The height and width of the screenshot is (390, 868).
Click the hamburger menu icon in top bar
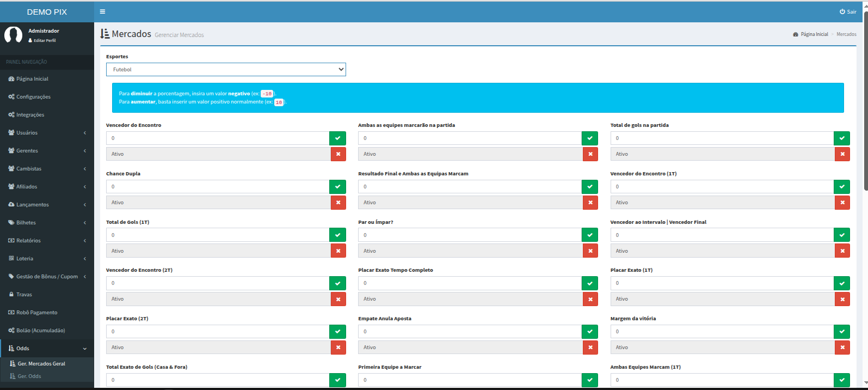pyautogui.click(x=102, y=11)
